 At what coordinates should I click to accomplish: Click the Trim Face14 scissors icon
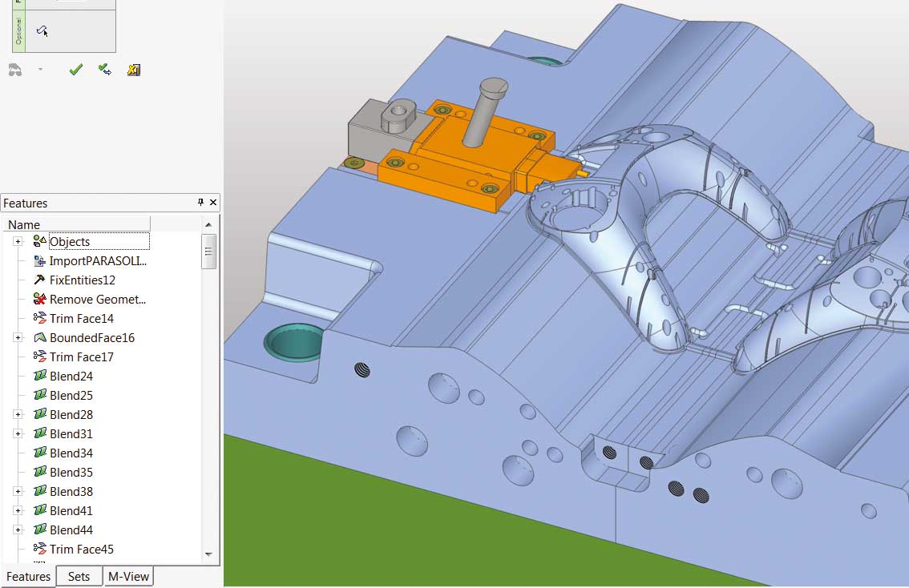coord(40,318)
